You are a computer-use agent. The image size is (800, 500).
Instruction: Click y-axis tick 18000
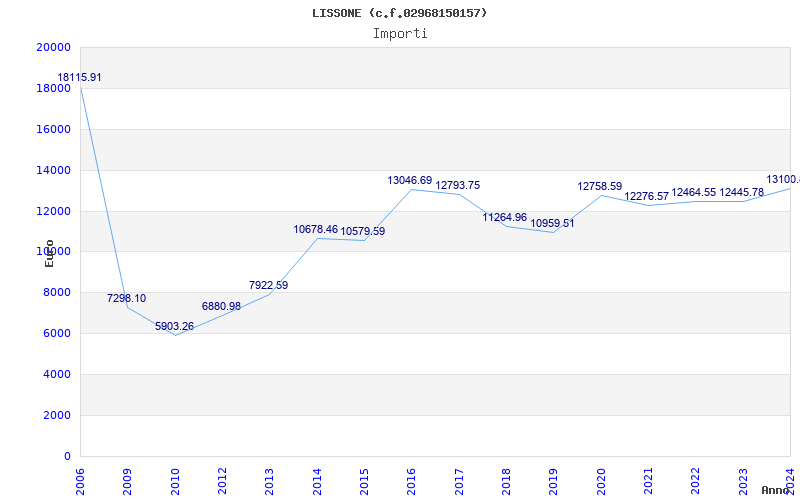click(x=54, y=88)
